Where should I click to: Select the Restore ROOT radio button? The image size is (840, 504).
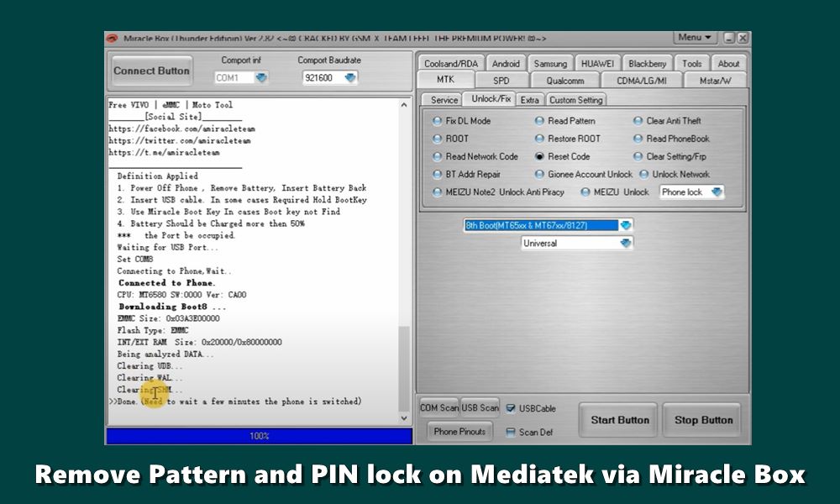click(x=539, y=139)
